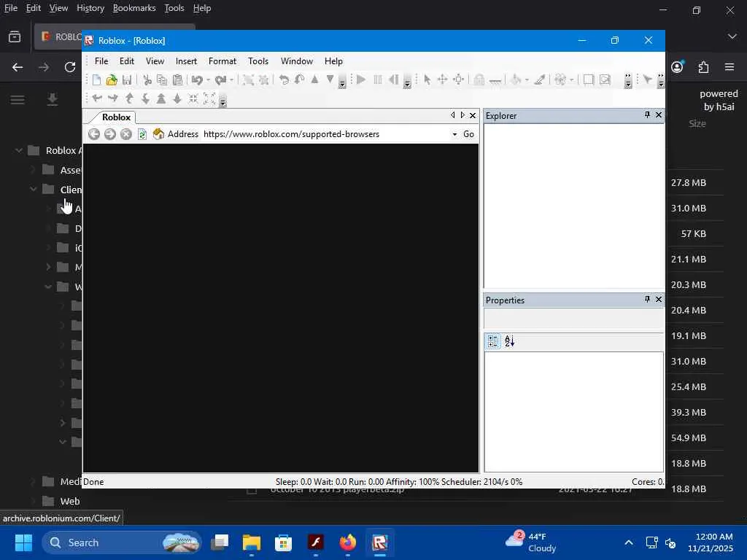Reset the simulation with the Reset icon

point(393,80)
